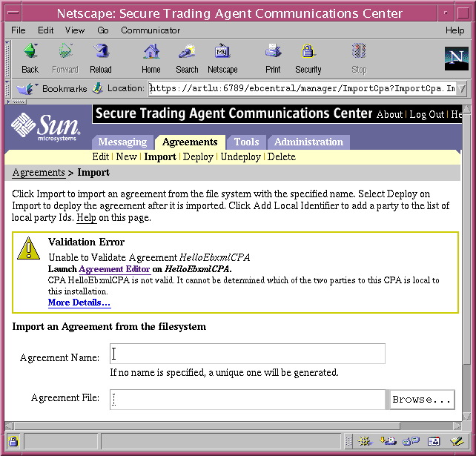
Task: Click the More Details... link
Action: pyautogui.click(x=79, y=303)
